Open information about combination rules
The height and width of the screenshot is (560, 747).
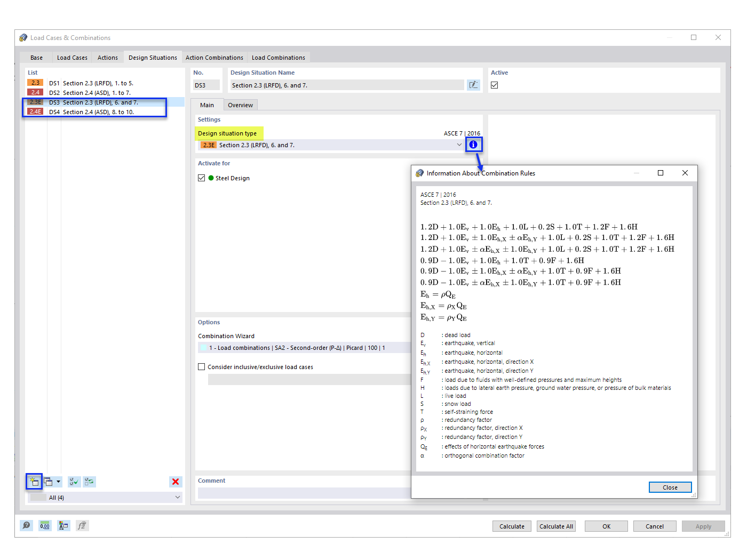(x=474, y=144)
